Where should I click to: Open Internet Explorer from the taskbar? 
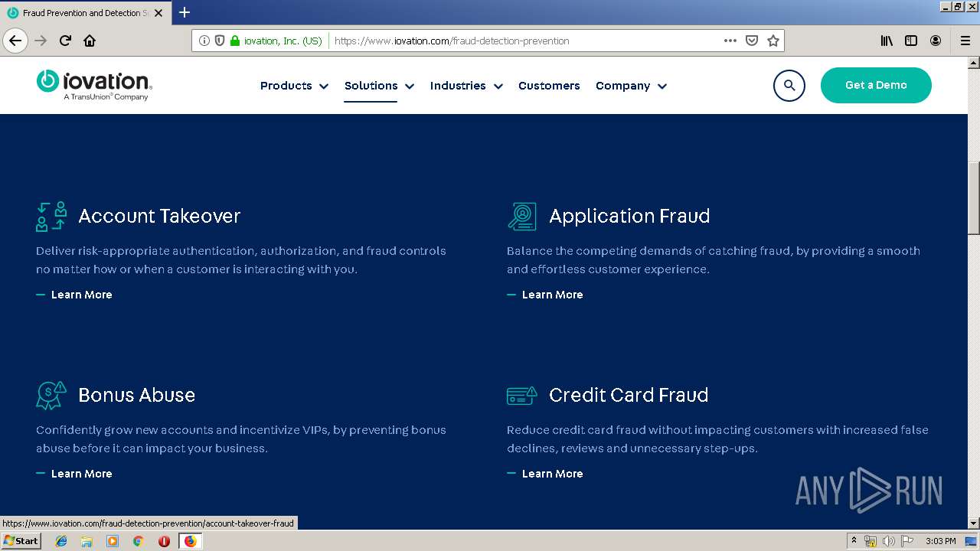(x=61, y=541)
